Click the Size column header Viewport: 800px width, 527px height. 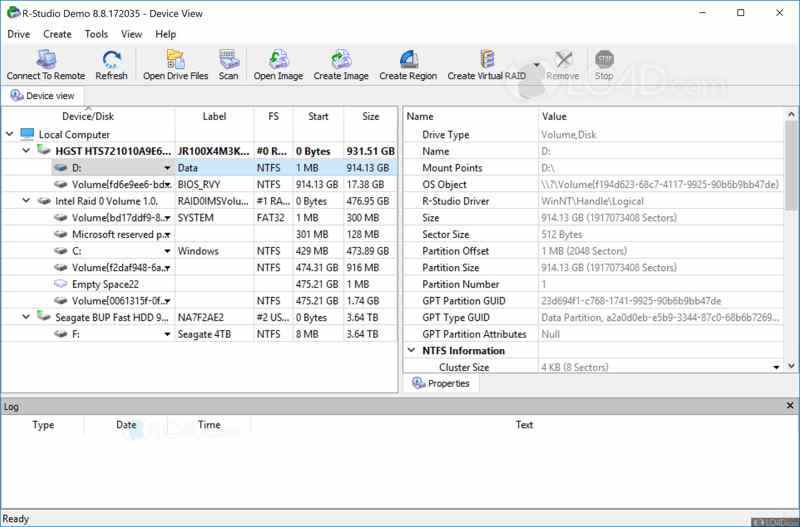[x=370, y=117]
